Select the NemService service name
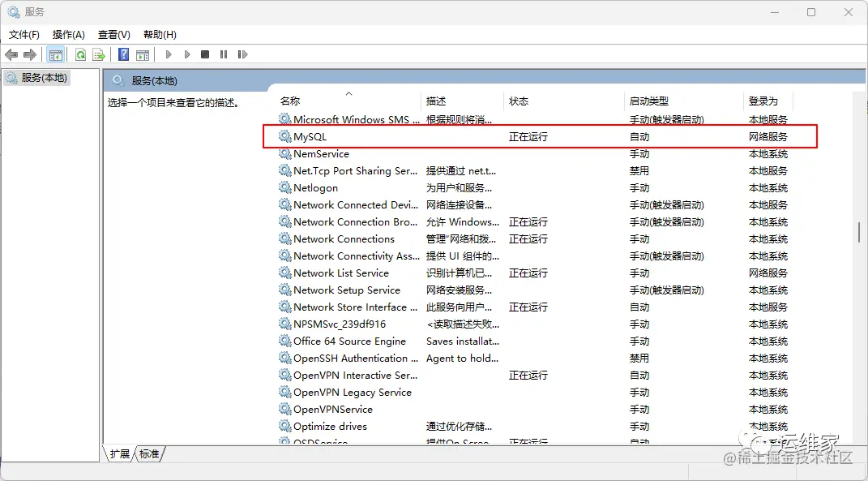The image size is (868, 481). tap(321, 153)
